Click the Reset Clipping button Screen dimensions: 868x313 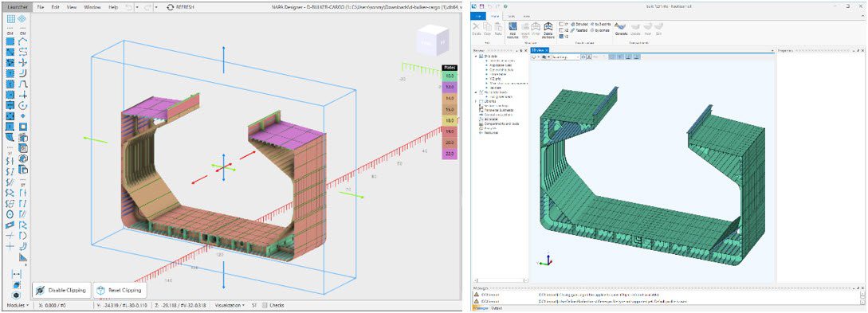click(120, 290)
